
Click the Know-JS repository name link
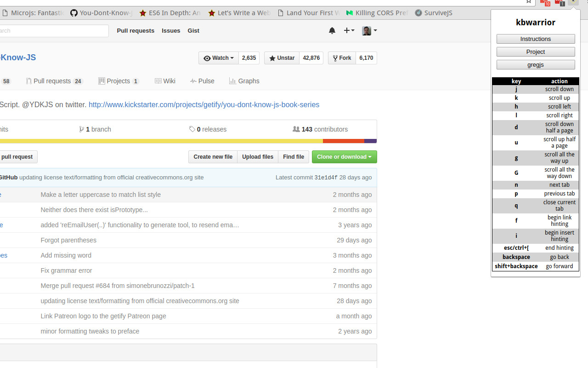[x=17, y=57]
